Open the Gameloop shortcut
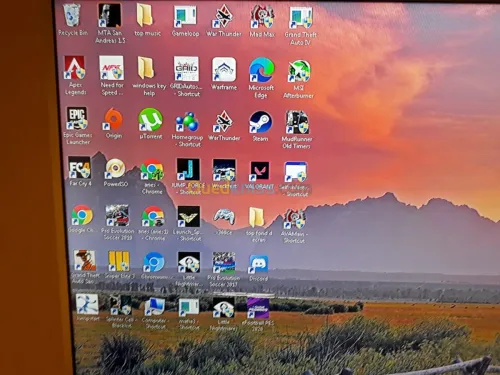 coord(185,16)
